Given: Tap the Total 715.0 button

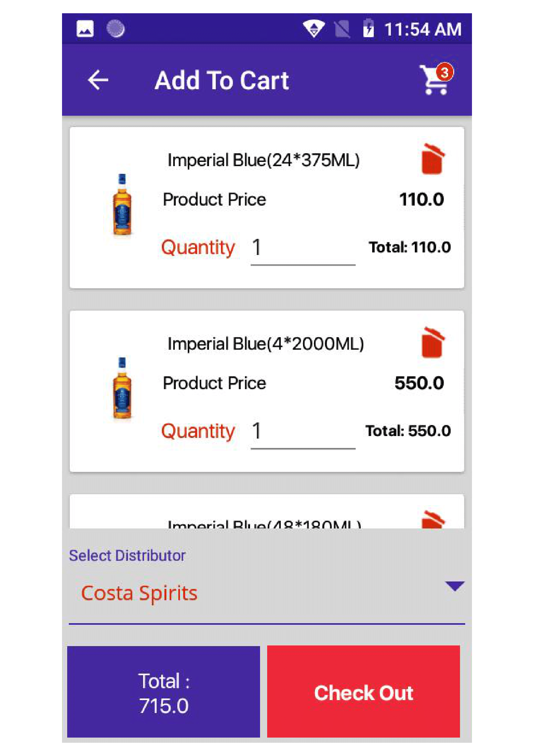Looking at the screenshot, I should [x=163, y=692].
